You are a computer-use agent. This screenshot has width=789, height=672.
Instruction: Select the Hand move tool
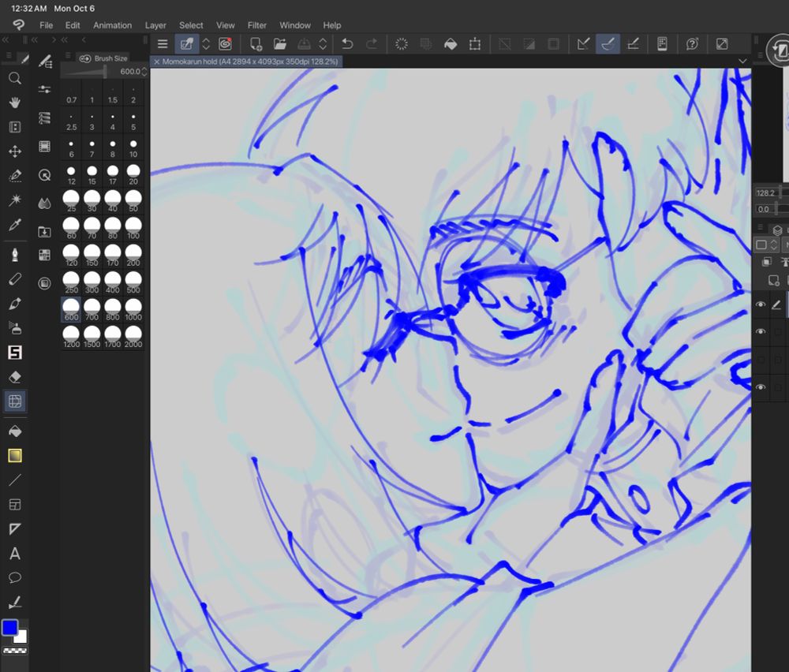14,103
